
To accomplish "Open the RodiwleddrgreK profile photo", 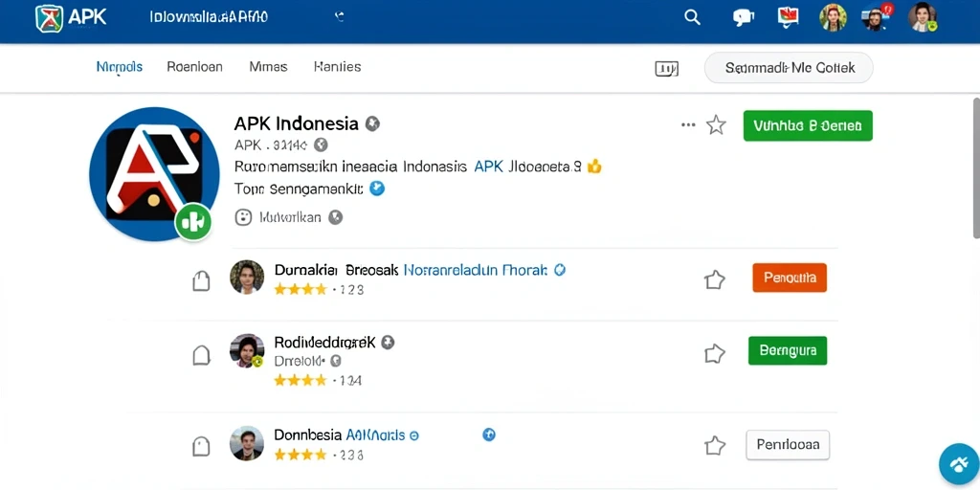I will (247, 350).
